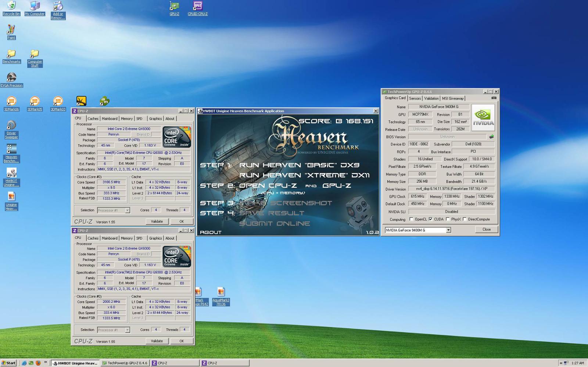Viewport: 588px width, 367px height.
Task: Launch EVGA Precision shortcut
Action: (x=11, y=80)
